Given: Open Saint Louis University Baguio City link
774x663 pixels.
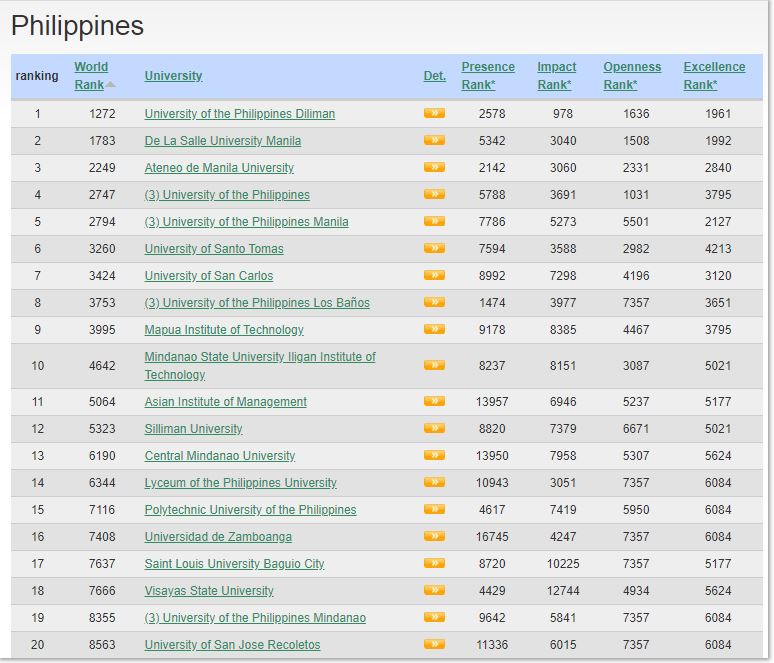Looking at the screenshot, I should (x=234, y=564).
